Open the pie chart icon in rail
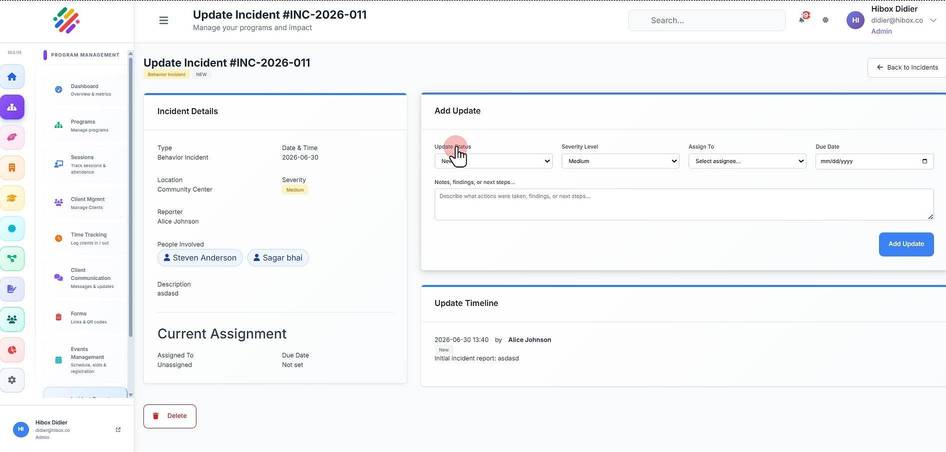This screenshot has width=946, height=452. pyautogui.click(x=12, y=350)
